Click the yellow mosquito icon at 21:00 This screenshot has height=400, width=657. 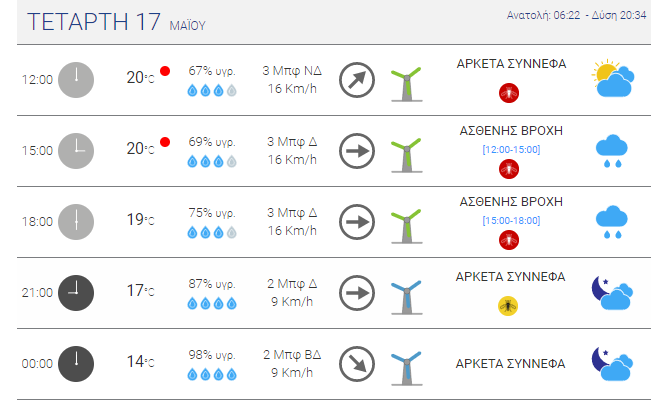508,306
